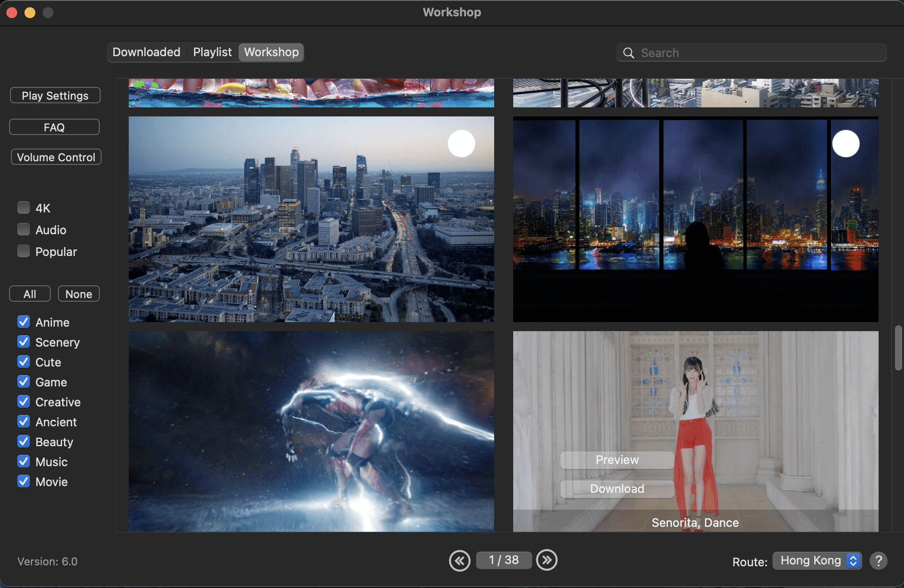
Task: Switch to the Playlist tab
Action: [212, 52]
